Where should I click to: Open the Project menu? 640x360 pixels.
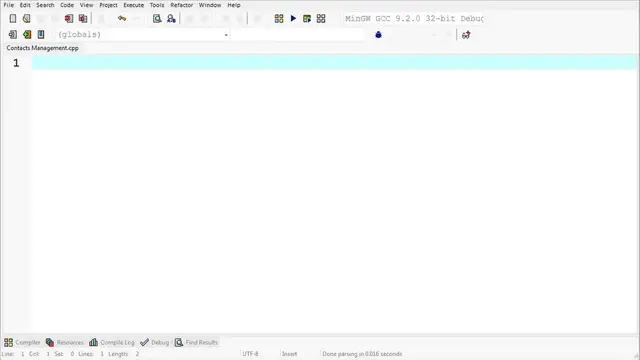[x=108, y=5]
